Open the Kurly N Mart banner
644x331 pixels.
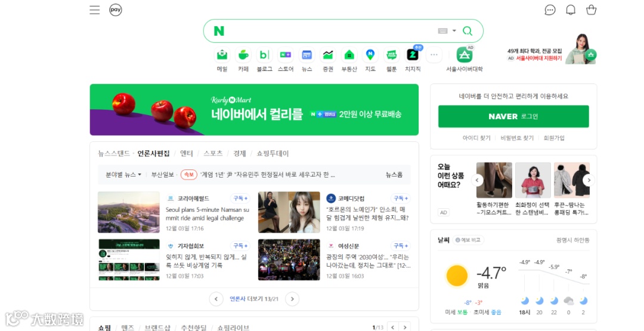pyautogui.click(x=254, y=110)
